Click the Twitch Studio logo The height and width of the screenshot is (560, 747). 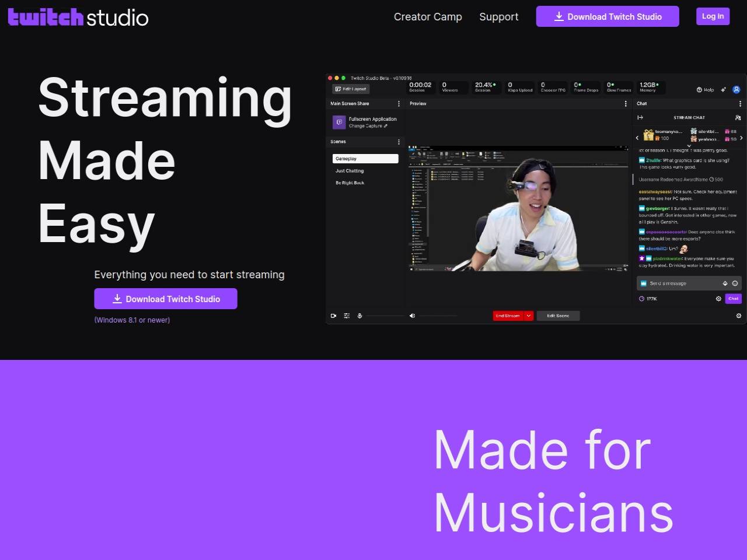click(78, 17)
